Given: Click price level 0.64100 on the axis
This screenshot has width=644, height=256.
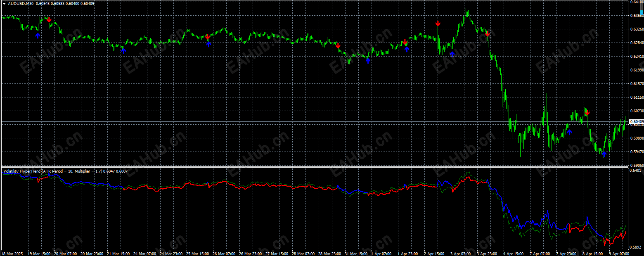Looking at the screenshot, I should tap(636, 2).
